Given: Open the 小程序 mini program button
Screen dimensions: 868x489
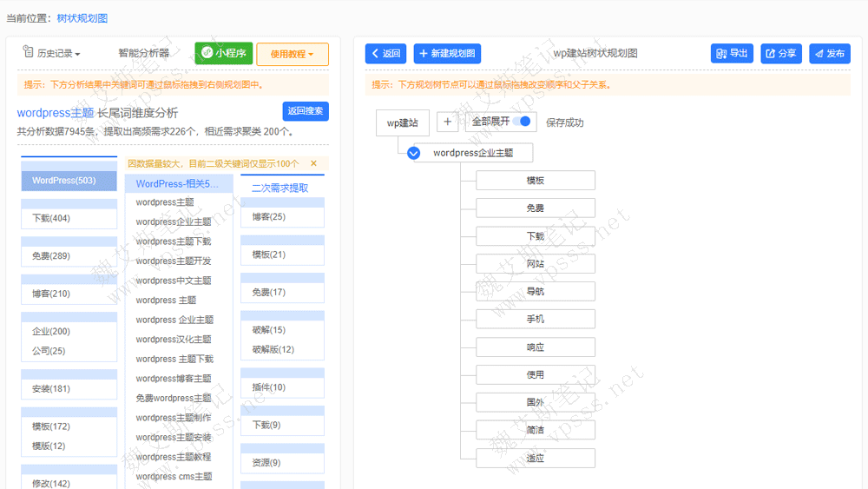Looking at the screenshot, I should pos(223,53).
